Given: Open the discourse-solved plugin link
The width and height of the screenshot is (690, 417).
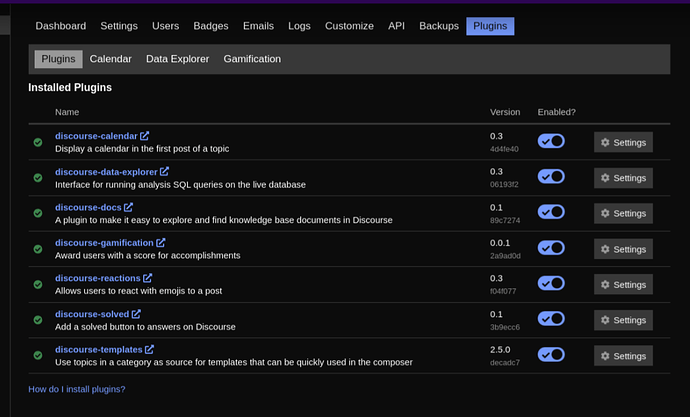Looking at the screenshot, I should (x=92, y=314).
